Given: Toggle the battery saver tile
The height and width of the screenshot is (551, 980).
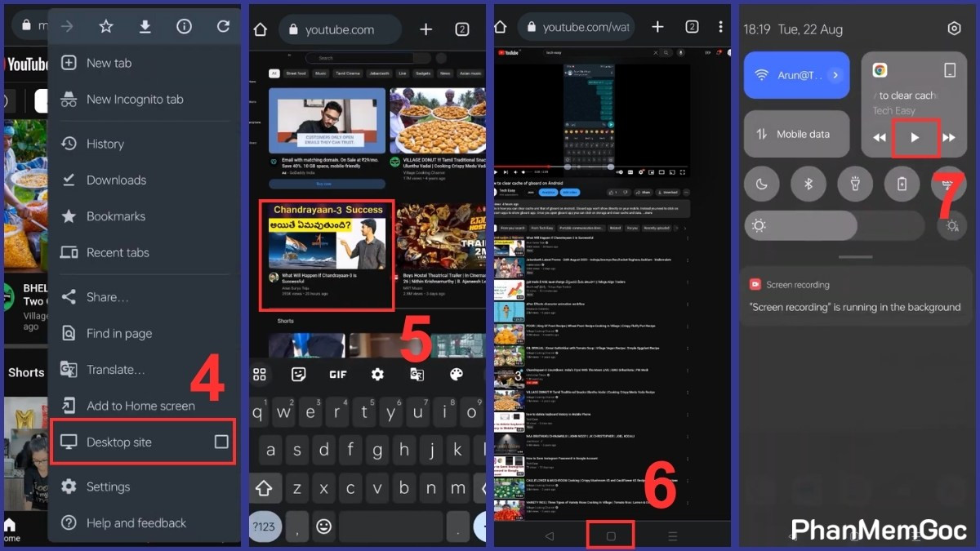Looking at the screenshot, I should [902, 184].
